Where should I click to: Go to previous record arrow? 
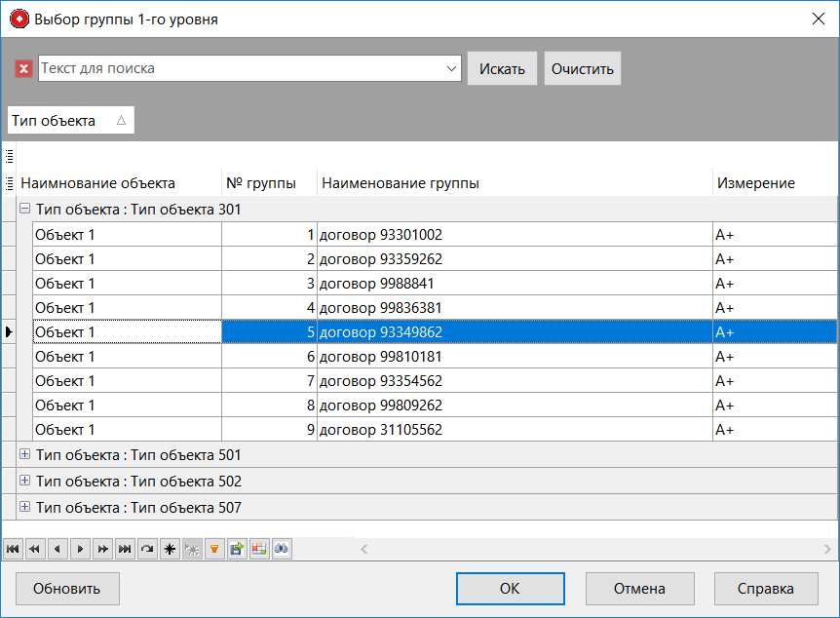[x=57, y=549]
